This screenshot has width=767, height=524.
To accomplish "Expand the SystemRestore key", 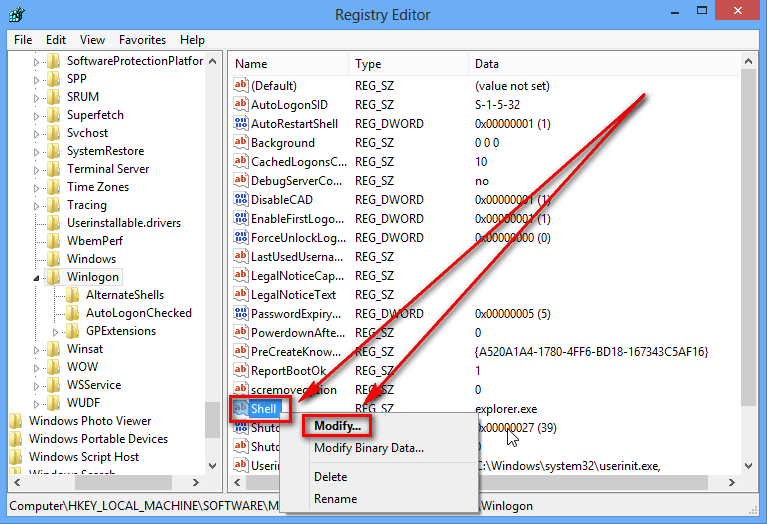I will [36, 152].
